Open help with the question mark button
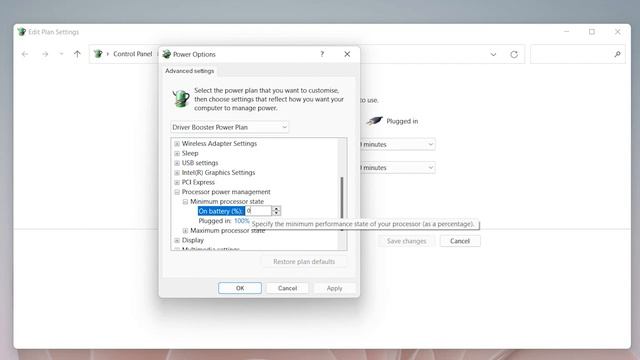The image size is (640, 360). [x=322, y=54]
